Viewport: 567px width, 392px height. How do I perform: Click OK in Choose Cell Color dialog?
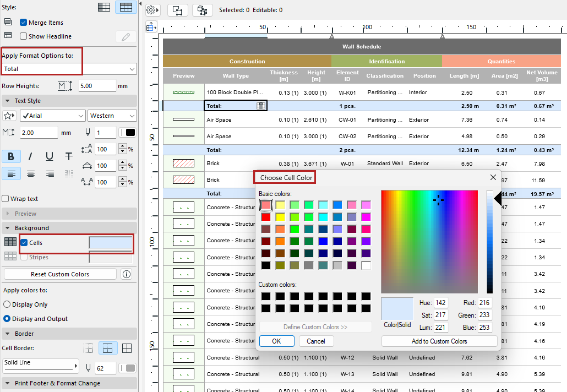click(276, 341)
